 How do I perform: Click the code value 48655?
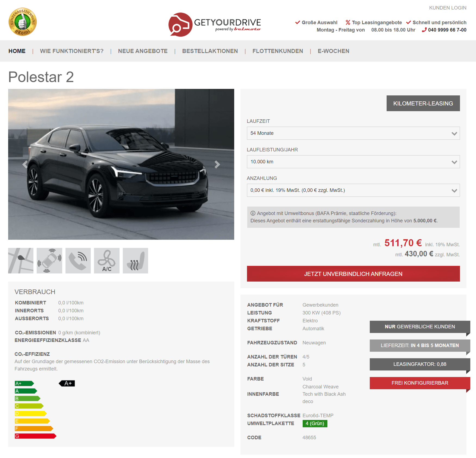309,438
